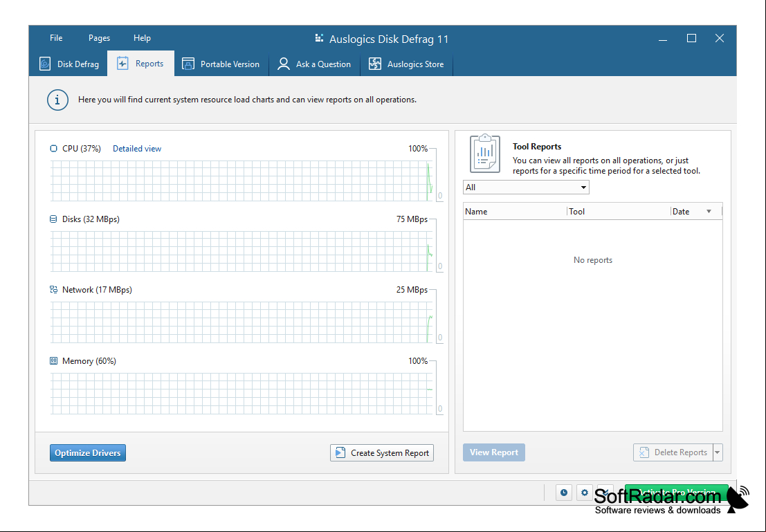Click the Date column sort arrow

coord(709,212)
